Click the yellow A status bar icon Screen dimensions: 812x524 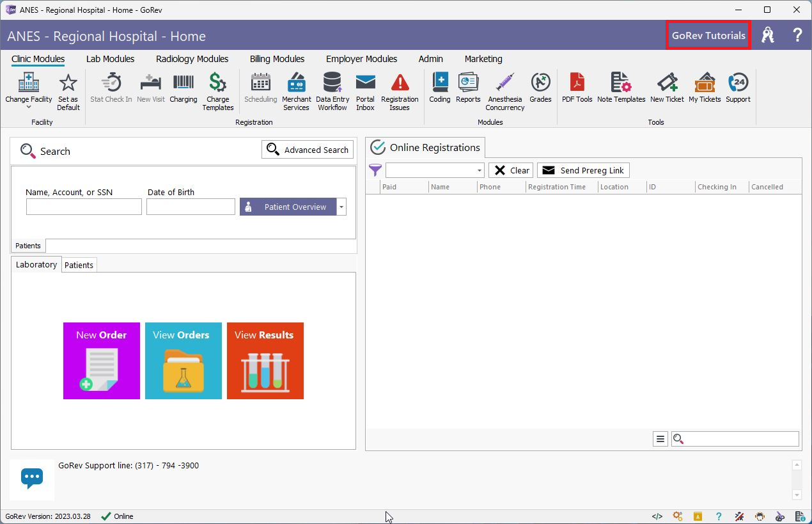(699, 516)
